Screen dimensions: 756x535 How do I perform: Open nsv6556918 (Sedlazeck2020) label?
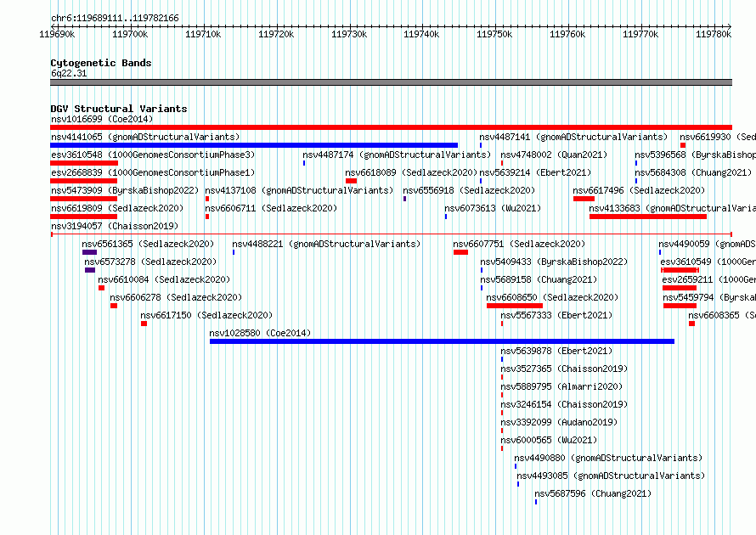coord(469,190)
